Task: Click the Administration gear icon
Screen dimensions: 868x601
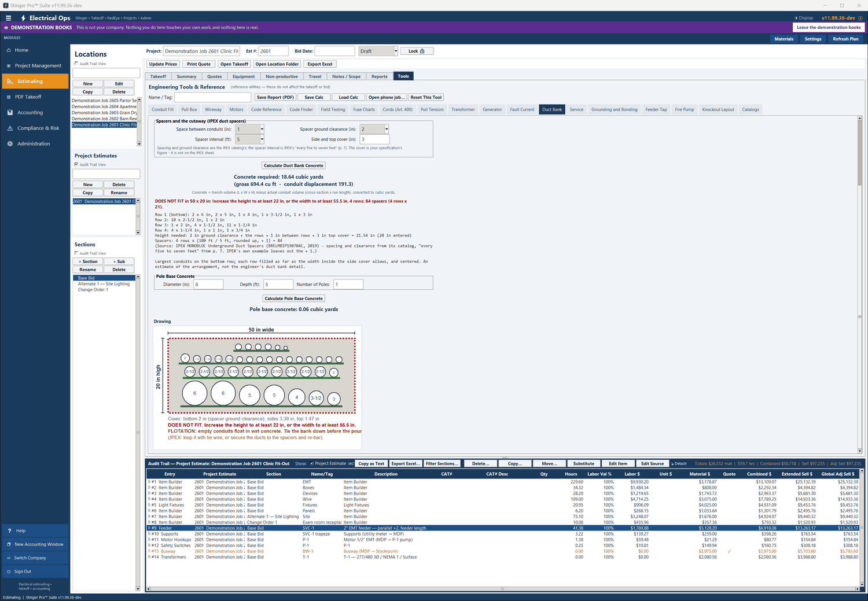Action: click(10, 144)
